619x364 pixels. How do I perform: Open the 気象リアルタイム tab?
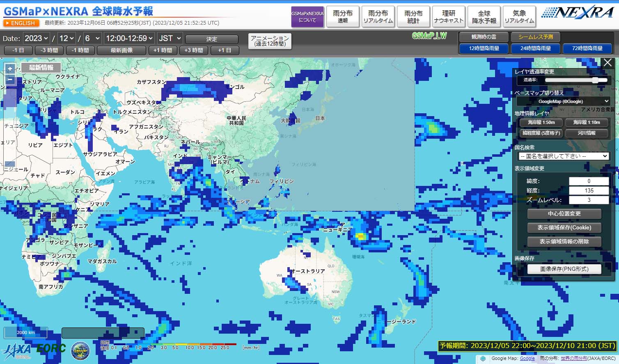coord(519,17)
